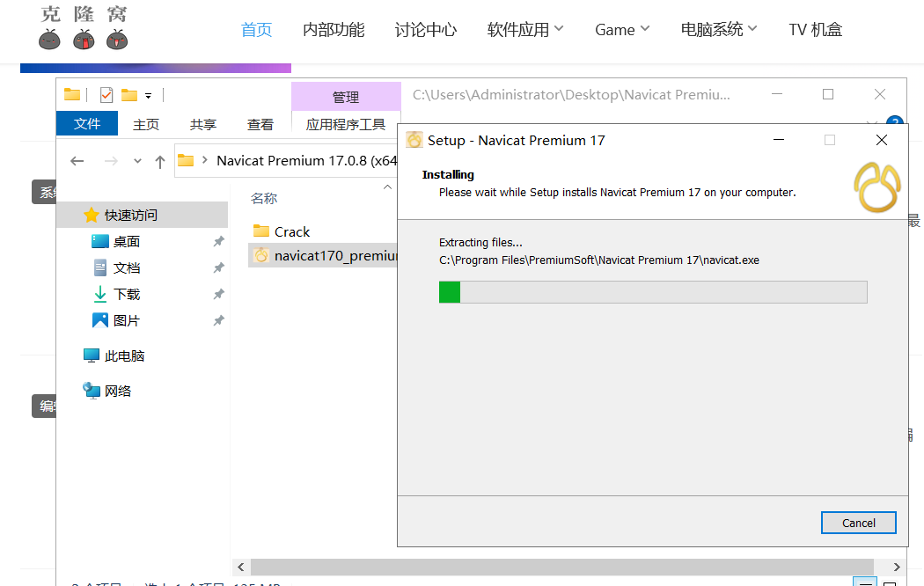Click the folder icon in Explorer title bar
Image resolution: width=924 pixels, height=586 pixels.
point(72,94)
